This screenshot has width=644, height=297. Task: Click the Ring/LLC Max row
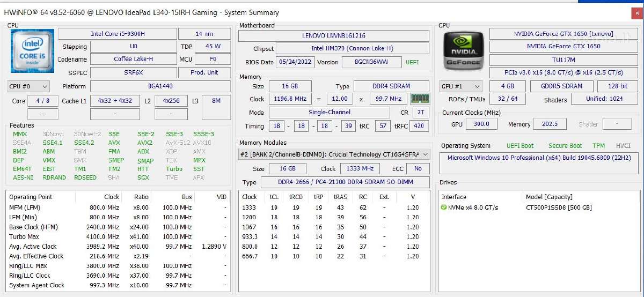pos(118,266)
